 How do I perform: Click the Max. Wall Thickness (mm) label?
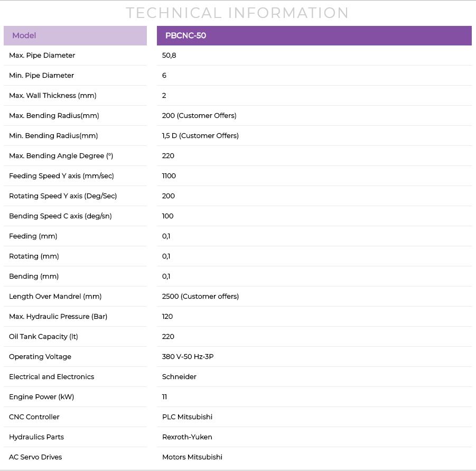[53, 95]
